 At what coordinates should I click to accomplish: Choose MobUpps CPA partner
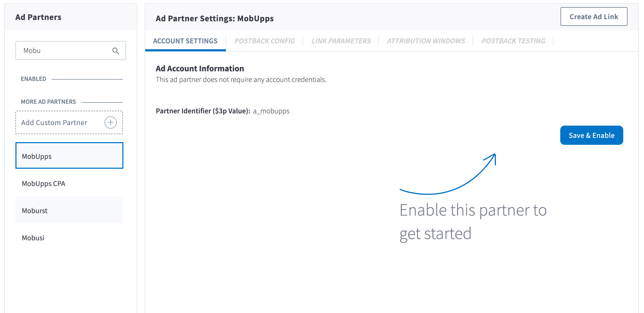pyautogui.click(x=69, y=183)
